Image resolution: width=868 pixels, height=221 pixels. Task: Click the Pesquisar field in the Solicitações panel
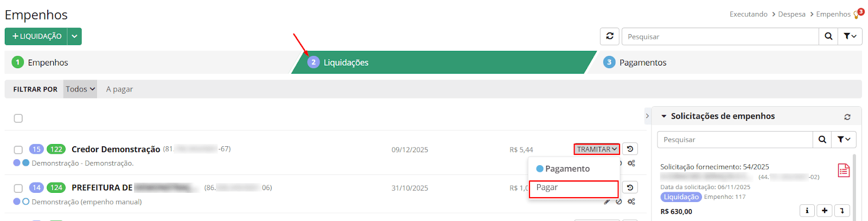click(x=735, y=140)
